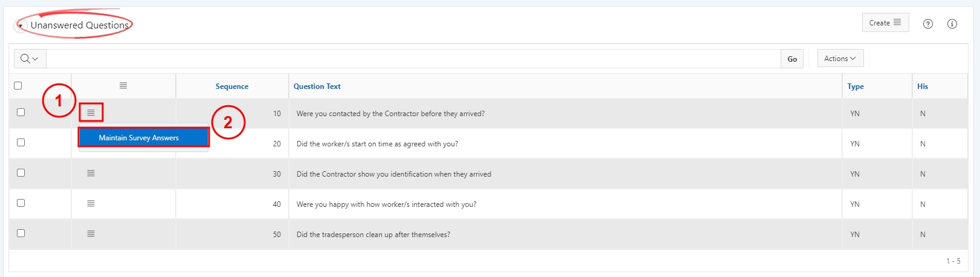Expand the Actions dropdown menu

(x=840, y=58)
